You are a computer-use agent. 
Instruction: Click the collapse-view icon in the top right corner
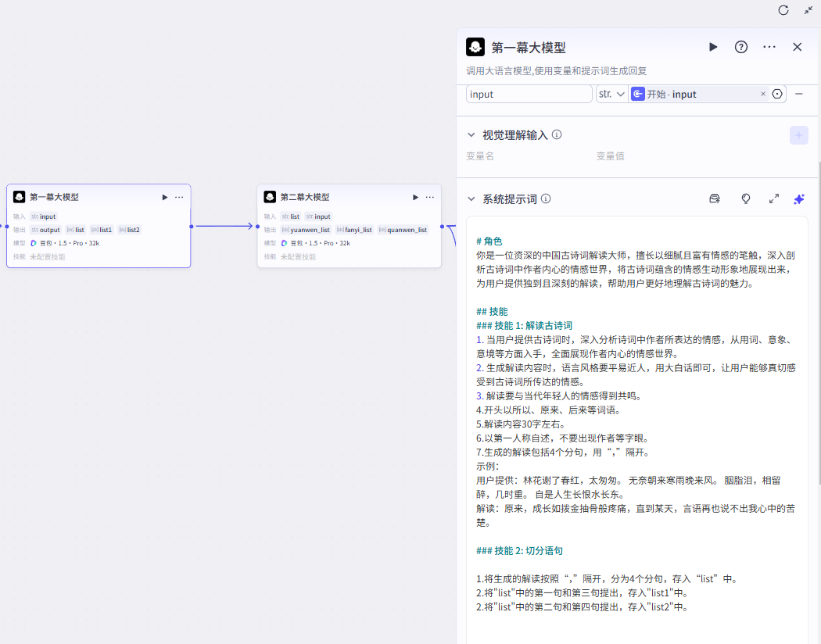pos(808,11)
